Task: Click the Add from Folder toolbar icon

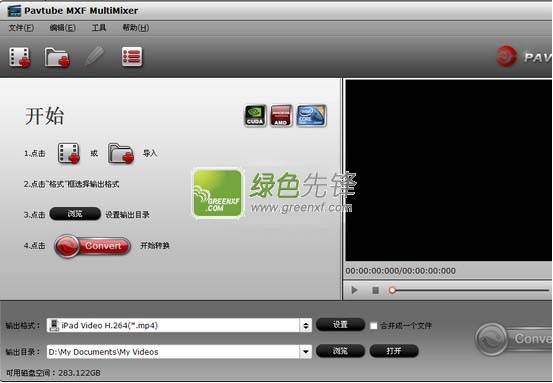Action: (57, 57)
